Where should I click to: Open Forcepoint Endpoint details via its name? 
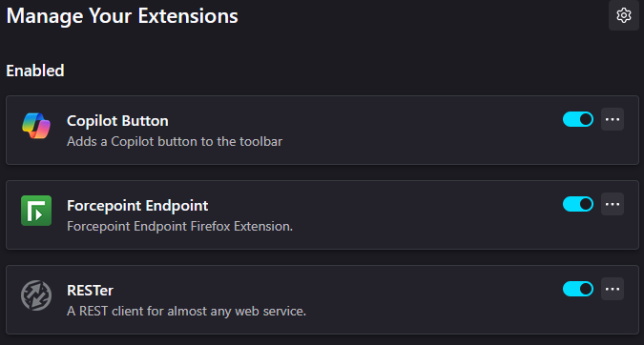click(137, 206)
